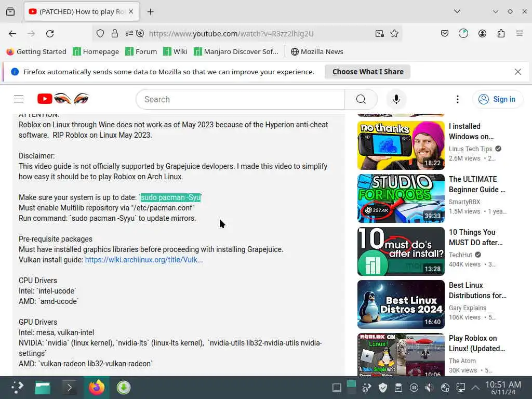Click the YouTube search magnifier button
Image resolution: width=532 pixels, height=399 pixels.
coord(361,99)
